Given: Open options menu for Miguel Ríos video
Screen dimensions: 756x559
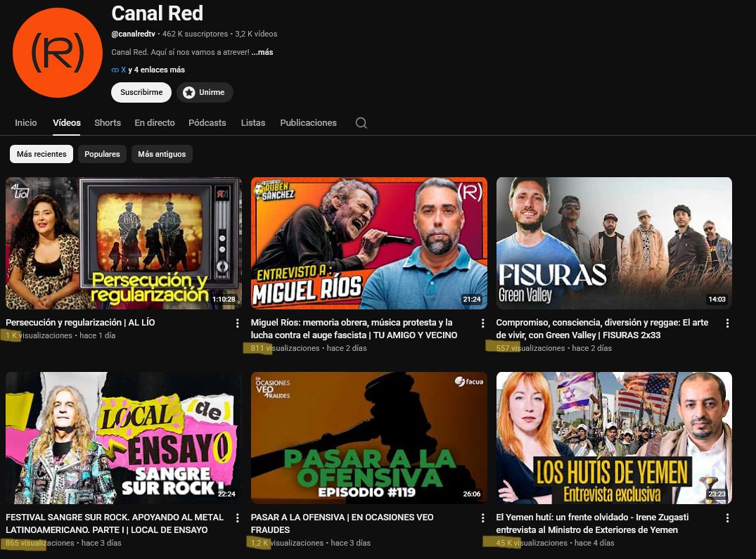Looking at the screenshot, I should (x=482, y=323).
